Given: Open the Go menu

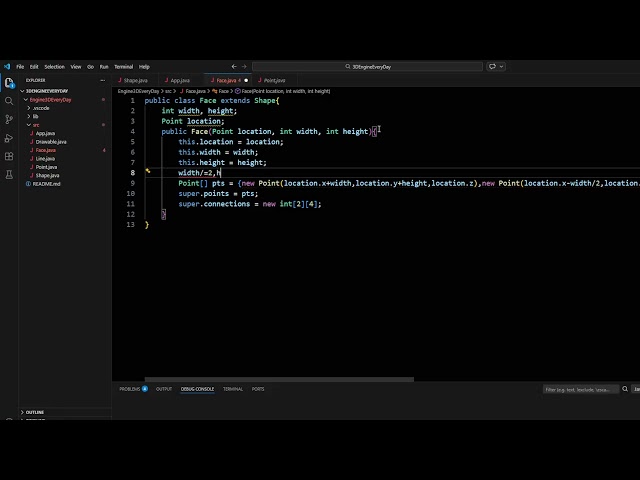Looking at the screenshot, I should coord(90,67).
